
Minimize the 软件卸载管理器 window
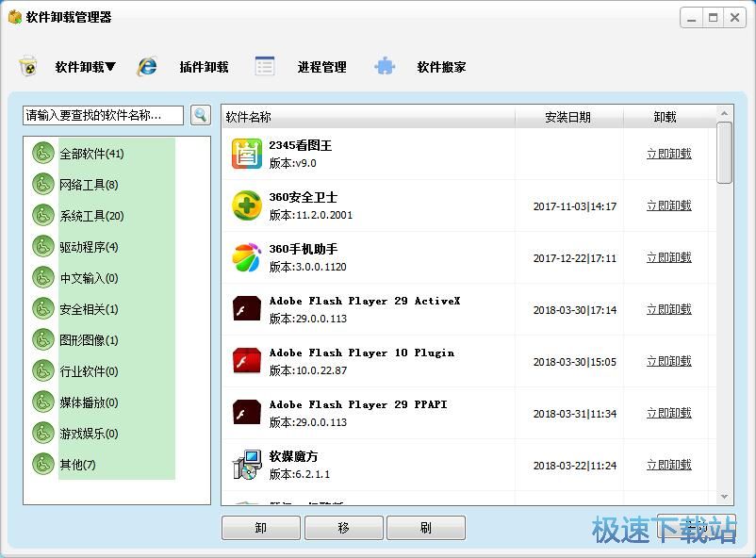pyautogui.click(x=691, y=18)
